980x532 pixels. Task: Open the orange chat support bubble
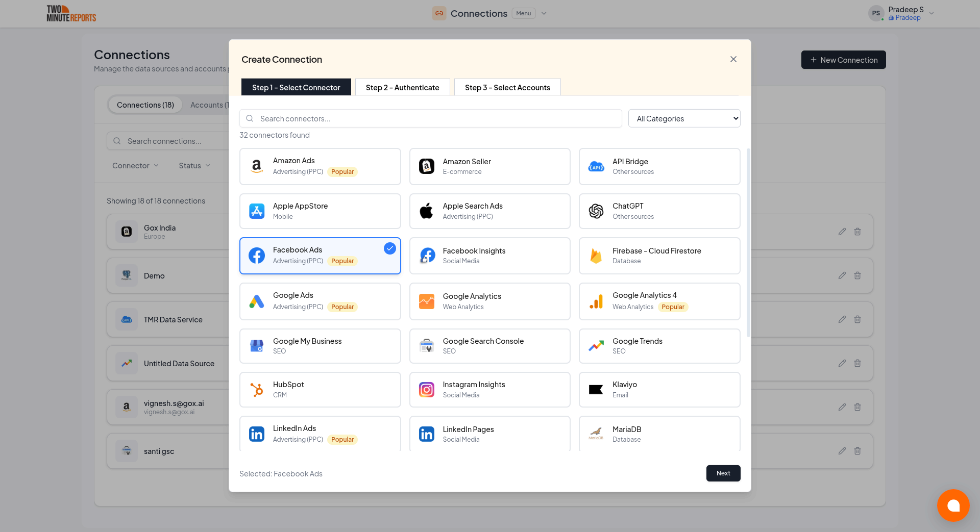pos(953,505)
